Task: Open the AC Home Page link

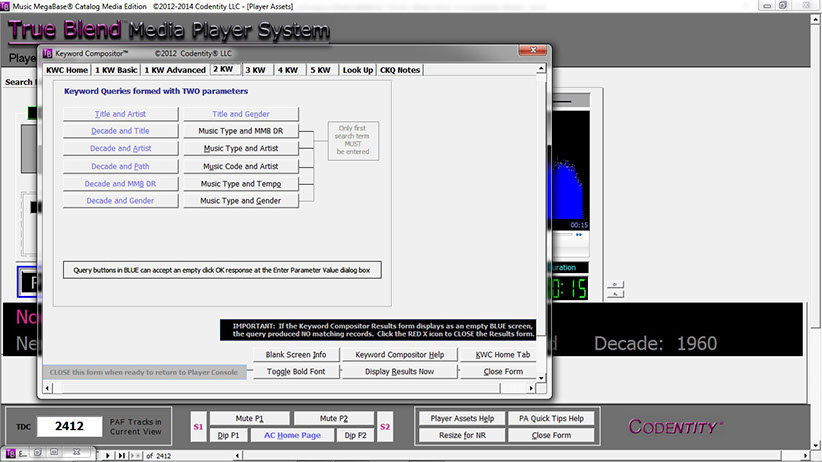Action: pos(291,436)
